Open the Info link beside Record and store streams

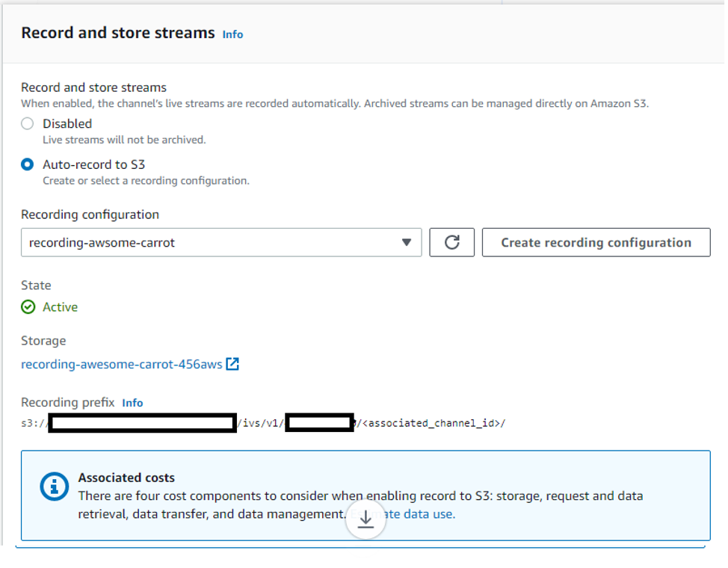click(x=232, y=34)
